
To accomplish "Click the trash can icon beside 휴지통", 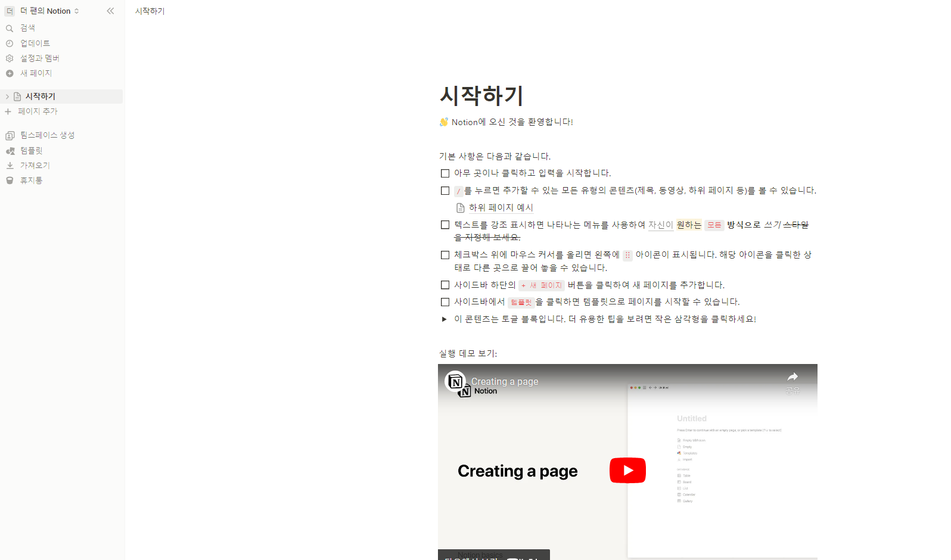I will (10, 181).
